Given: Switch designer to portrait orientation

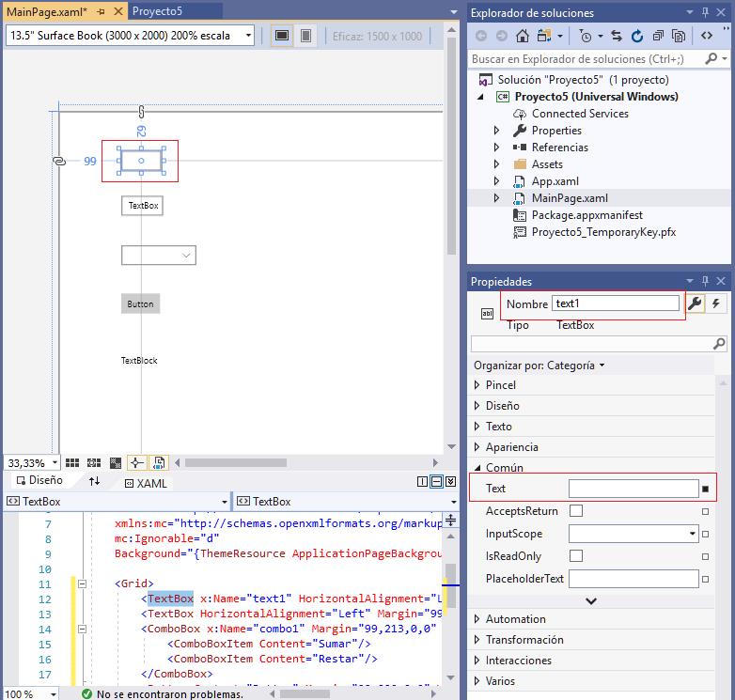Looking at the screenshot, I should click(305, 36).
